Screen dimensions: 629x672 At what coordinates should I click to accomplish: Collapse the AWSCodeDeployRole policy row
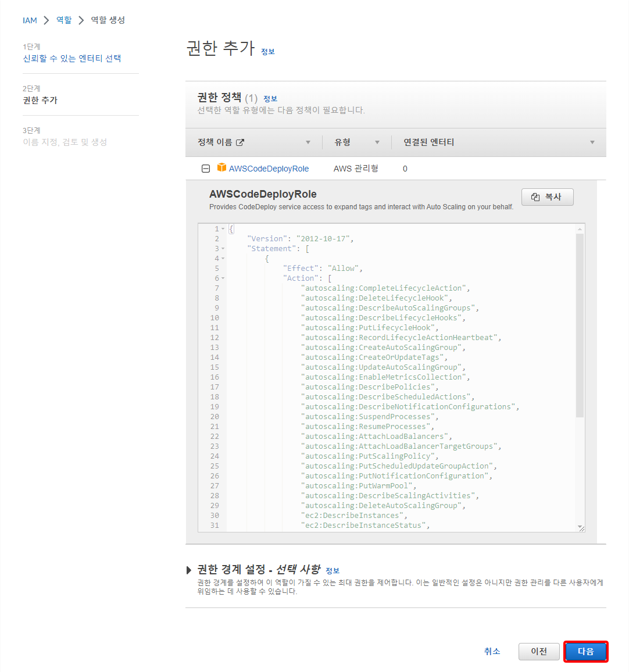(206, 169)
